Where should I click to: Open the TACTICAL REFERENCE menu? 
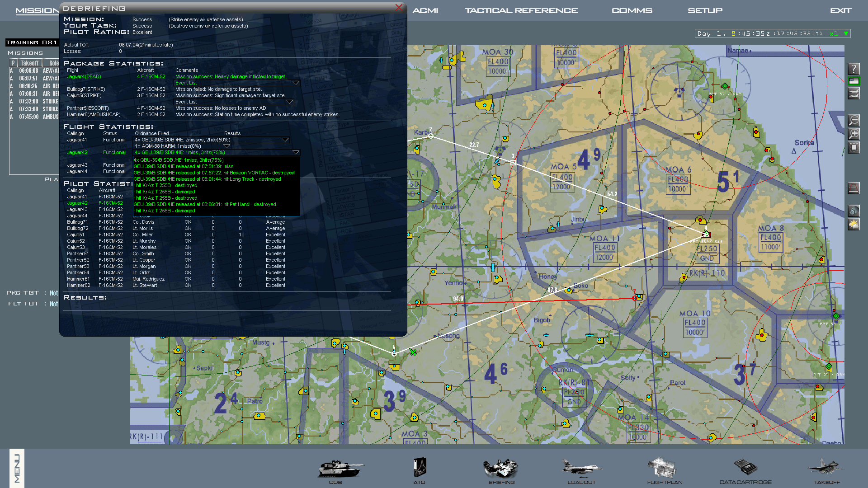click(521, 10)
